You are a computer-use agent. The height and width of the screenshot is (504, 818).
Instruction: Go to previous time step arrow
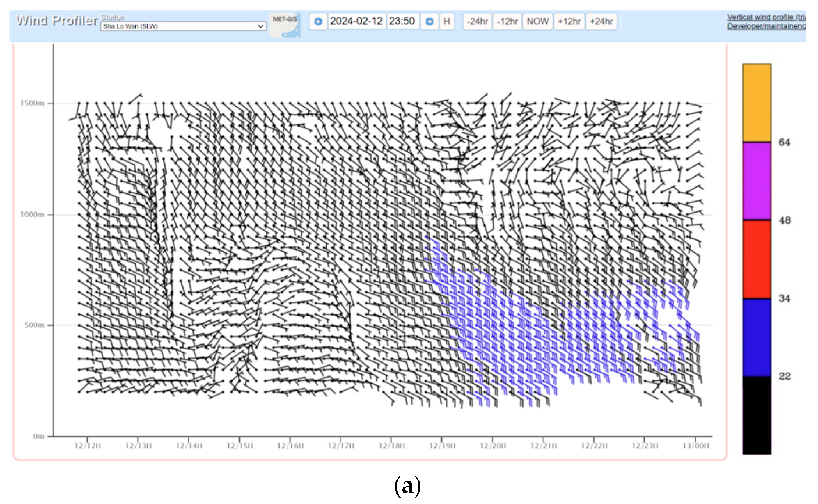(x=318, y=21)
